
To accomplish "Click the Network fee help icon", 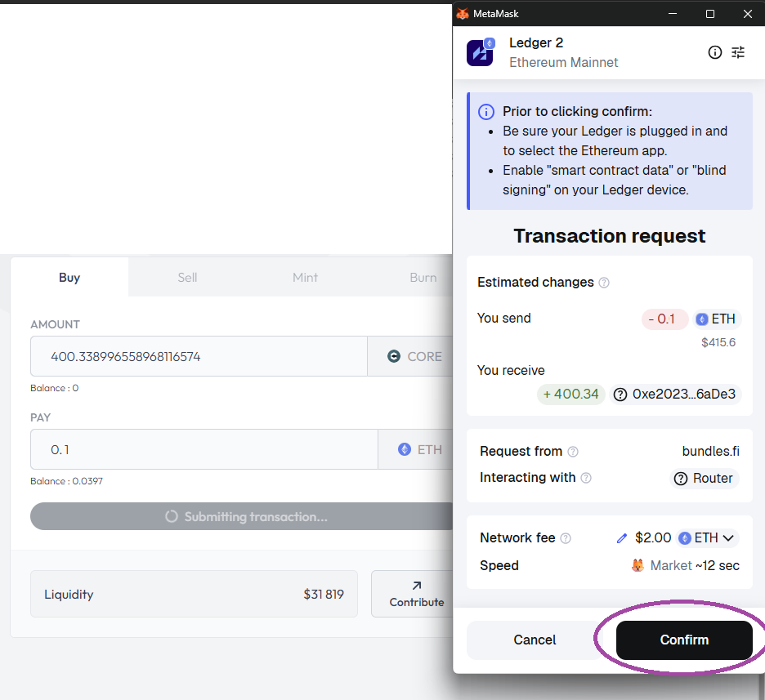I will pyautogui.click(x=566, y=538).
